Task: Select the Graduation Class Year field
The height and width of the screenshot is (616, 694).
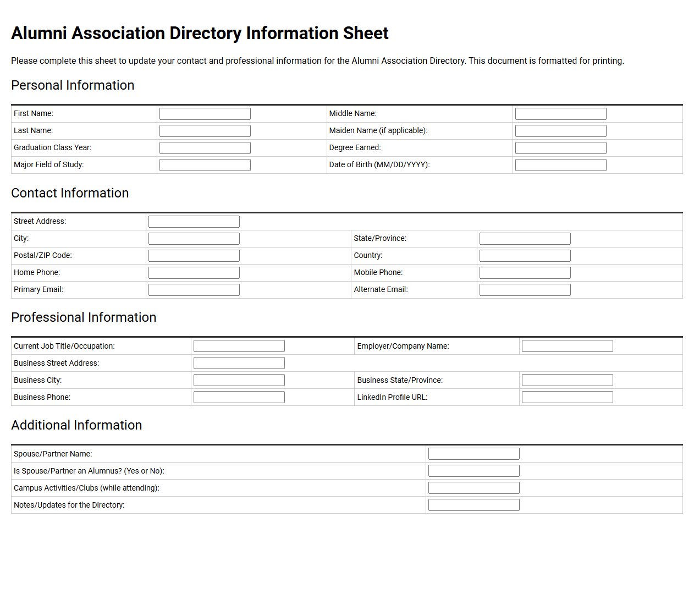Action: coord(205,148)
